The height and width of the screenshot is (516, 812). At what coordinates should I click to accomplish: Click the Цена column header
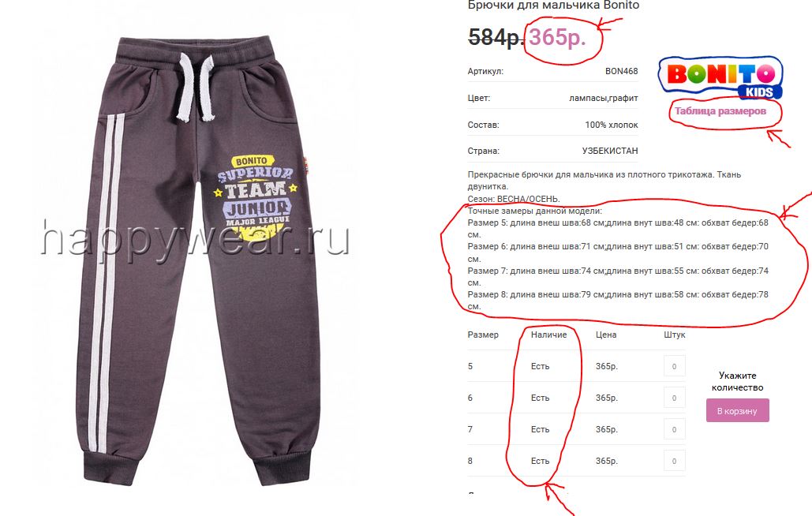click(606, 335)
